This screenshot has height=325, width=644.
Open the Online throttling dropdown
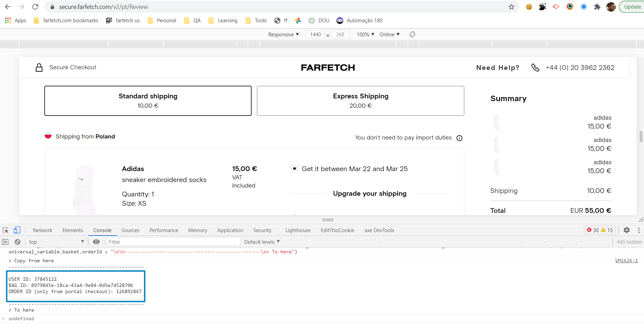[390, 34]
